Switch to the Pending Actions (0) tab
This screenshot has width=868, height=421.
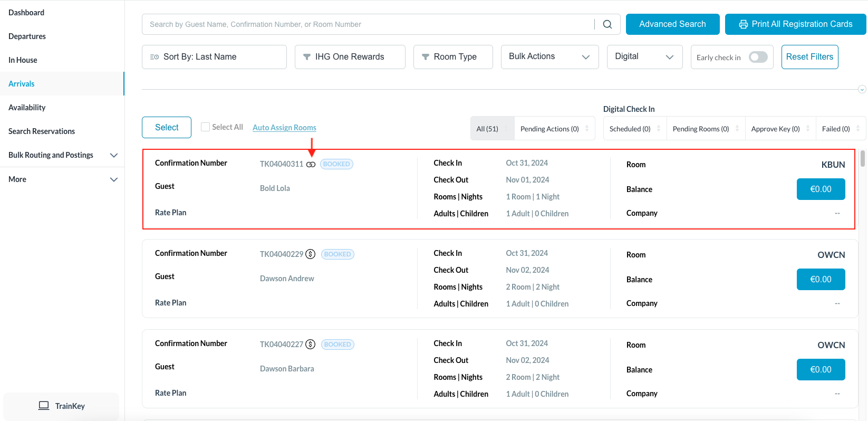click(549, 129)
